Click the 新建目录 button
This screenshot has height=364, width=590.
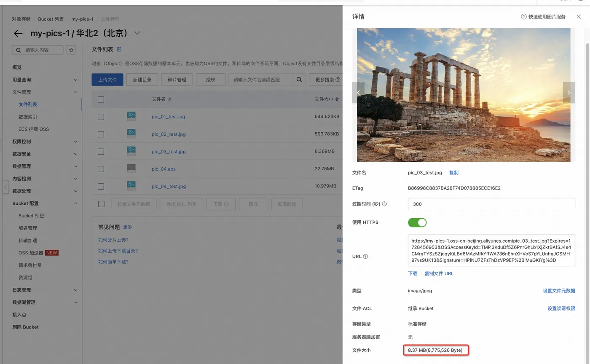click(142, 80)
